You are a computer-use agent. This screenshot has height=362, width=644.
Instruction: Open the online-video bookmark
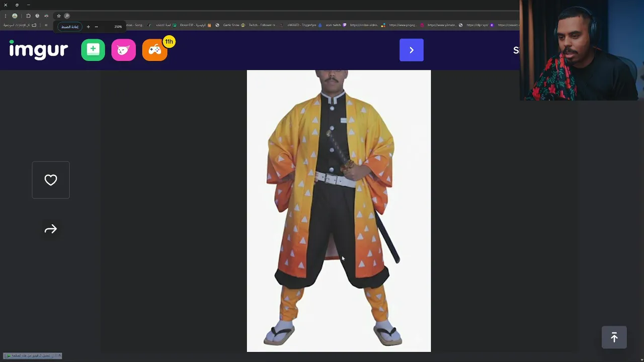point(368,25)
